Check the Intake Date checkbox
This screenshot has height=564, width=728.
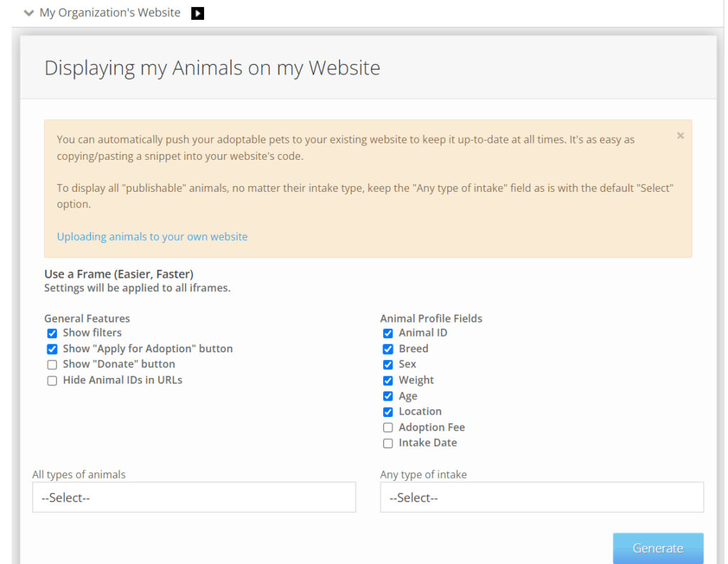click(x=387, y=443)
